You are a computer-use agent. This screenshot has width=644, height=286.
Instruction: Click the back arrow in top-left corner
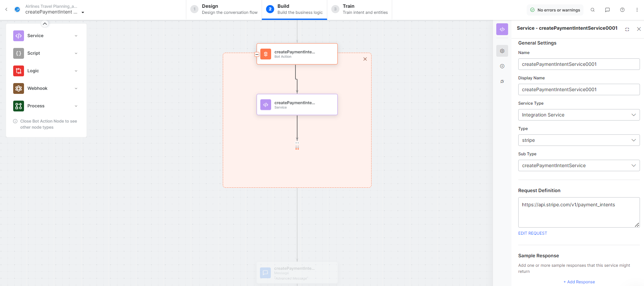pyautogui.click(x=6, y=9)
